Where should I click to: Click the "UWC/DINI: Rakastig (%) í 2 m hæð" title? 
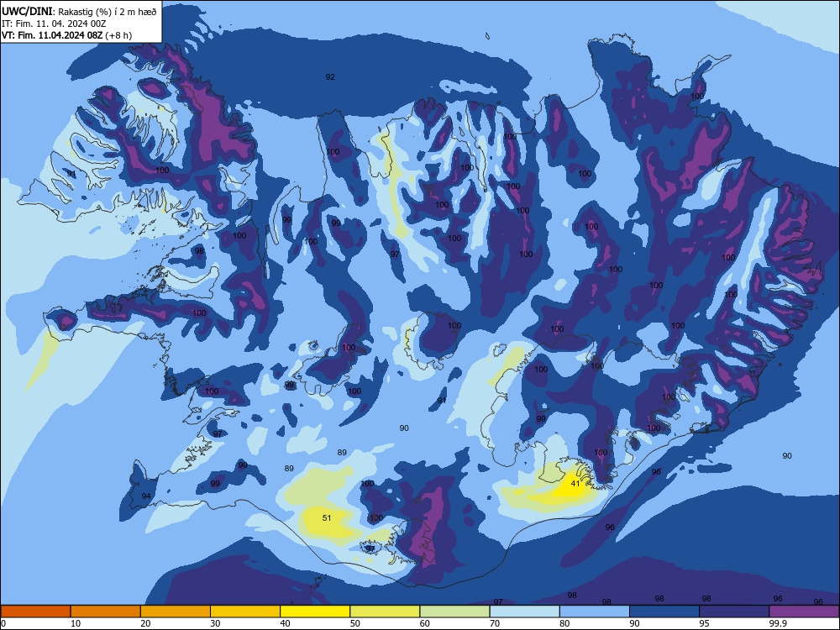79,12
